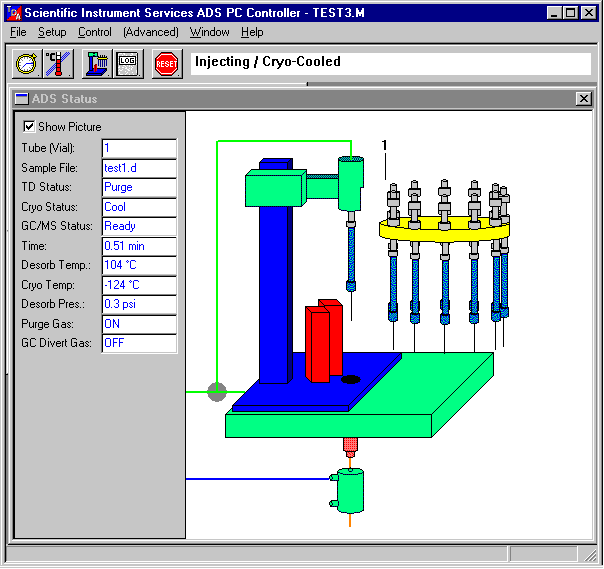Click the application icon in title bar
This screenshot has height=569, width=604.
click(14, 13)
